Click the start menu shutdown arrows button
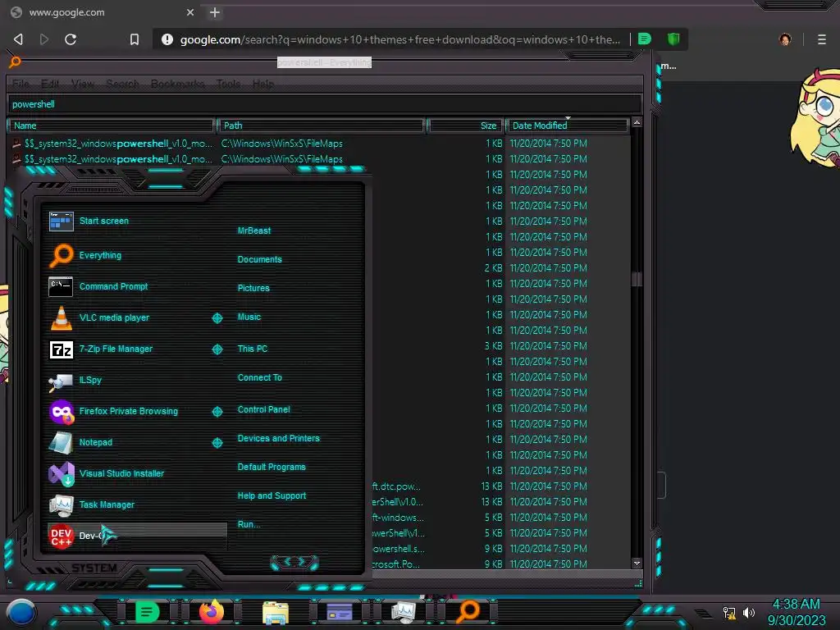 coord(294,562)
